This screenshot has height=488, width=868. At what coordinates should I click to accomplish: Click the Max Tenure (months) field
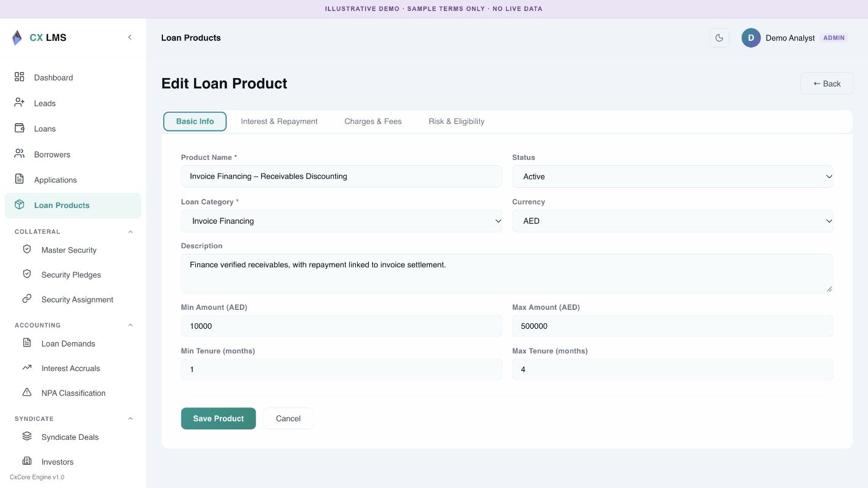coord(673,369)
